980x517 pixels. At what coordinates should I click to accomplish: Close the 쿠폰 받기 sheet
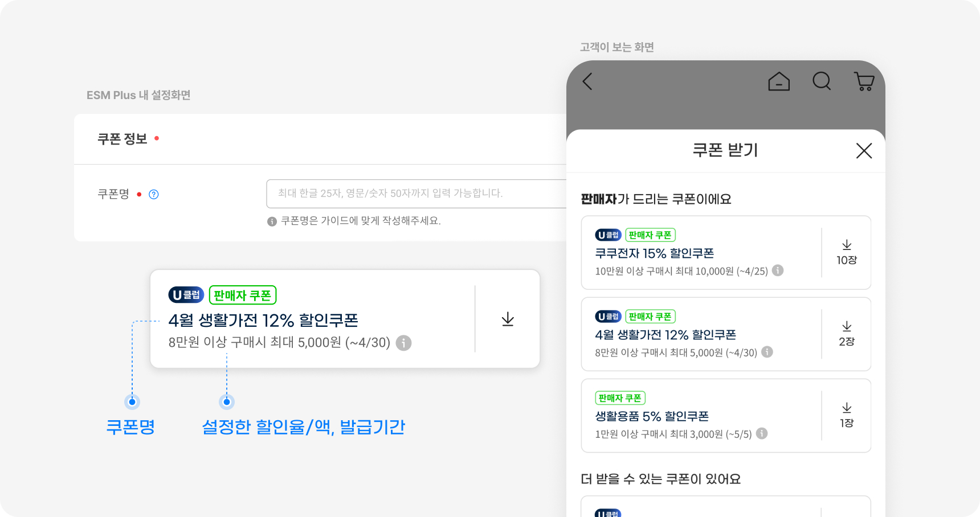(x=864, y=151)
